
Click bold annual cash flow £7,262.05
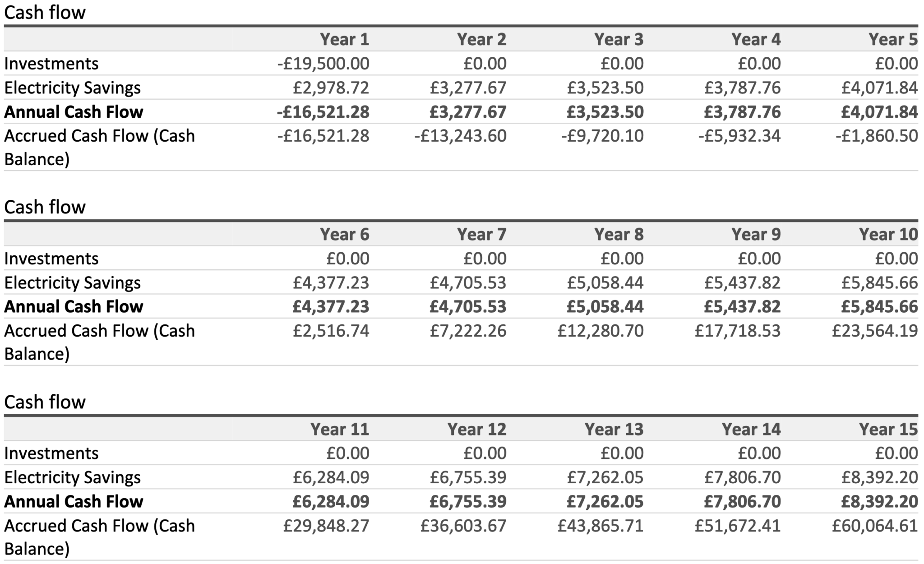[x=605, y=502]
